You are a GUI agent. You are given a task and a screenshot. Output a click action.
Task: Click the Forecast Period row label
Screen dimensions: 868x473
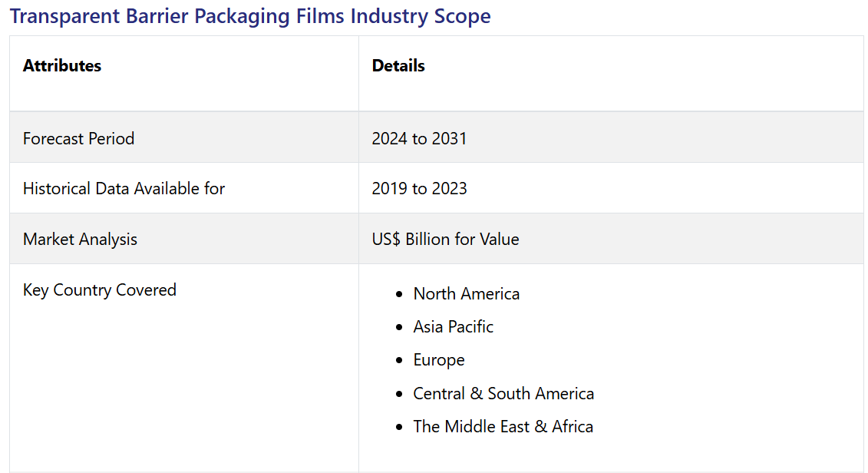coord(78,138)
